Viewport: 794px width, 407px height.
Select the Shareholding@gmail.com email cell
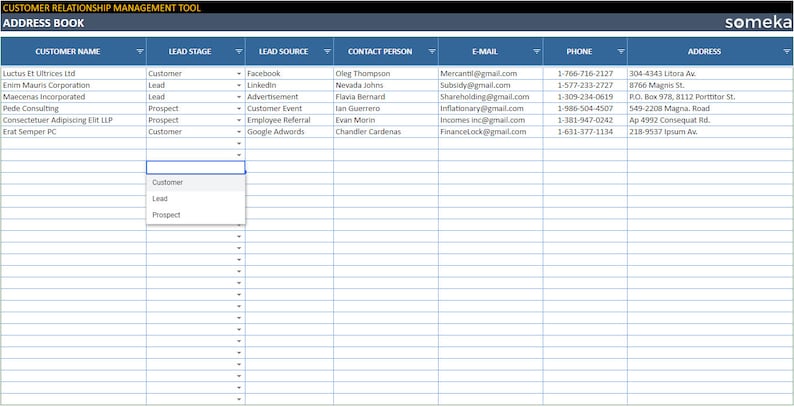pyautogui.click(x=491, y=97)
